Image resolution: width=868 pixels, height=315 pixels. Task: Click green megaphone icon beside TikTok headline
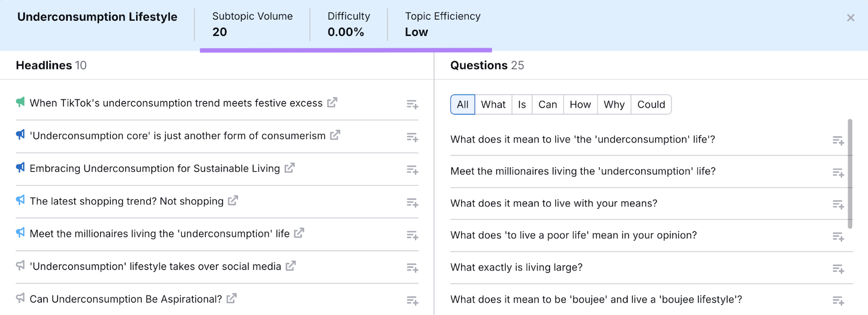[x=21, y=102]
